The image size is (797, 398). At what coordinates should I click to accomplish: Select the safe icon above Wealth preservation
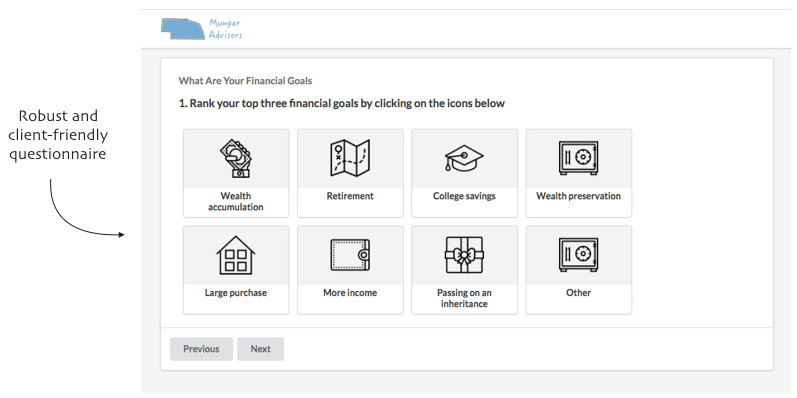point(578,158)
